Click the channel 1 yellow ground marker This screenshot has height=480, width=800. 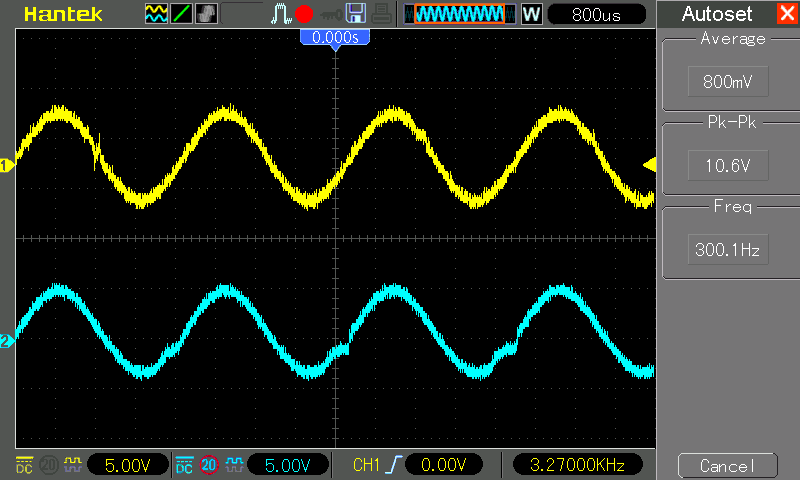point(7,166)
